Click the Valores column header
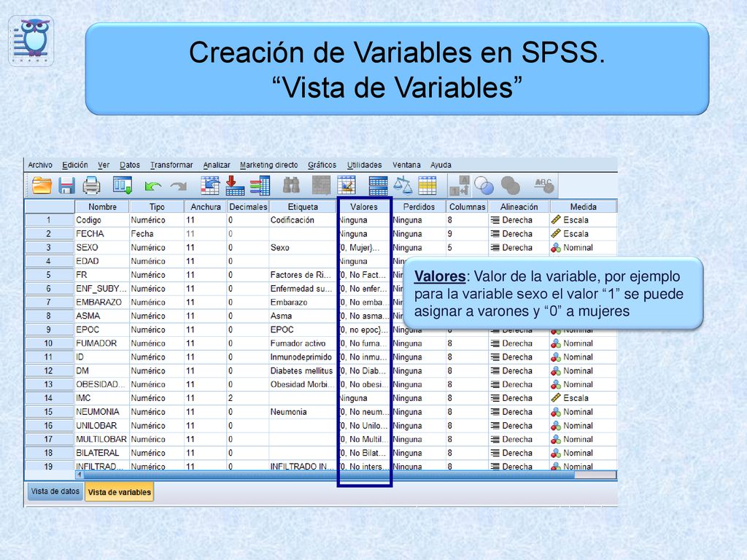The height and width of the screenshot is (560, 747). pos(364,206)
